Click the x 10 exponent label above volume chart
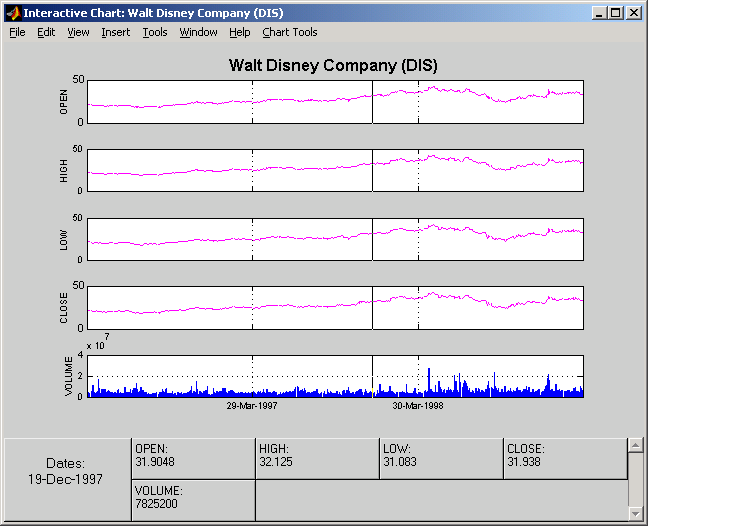The height and width of the screenshot is (530, 740). (98, 342)
